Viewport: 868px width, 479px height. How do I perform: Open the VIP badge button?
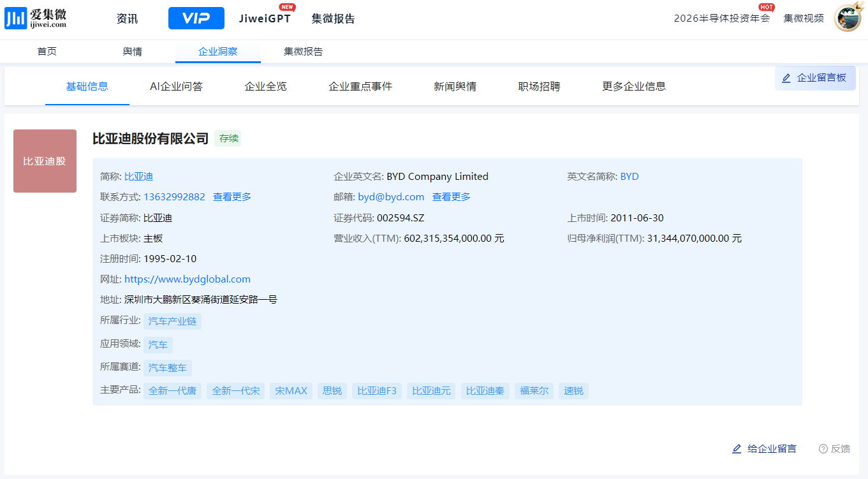pyautogui.click(x=196, y=18)
